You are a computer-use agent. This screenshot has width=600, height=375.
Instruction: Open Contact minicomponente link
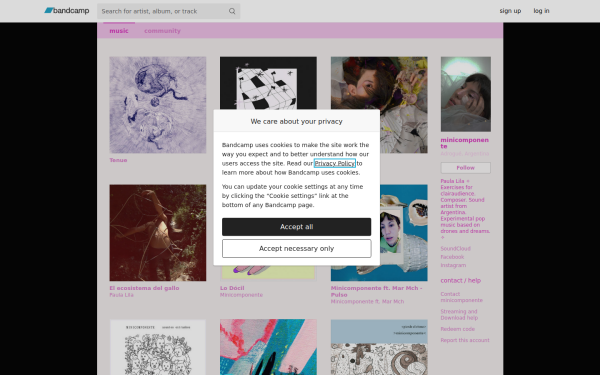point(461,297)
